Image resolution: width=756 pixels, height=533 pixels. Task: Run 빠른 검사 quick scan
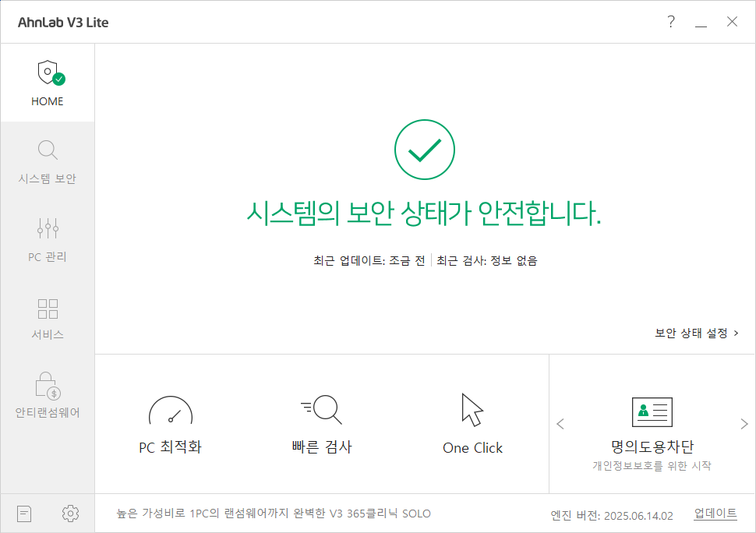pyautogui.click(x=322, y=425)
